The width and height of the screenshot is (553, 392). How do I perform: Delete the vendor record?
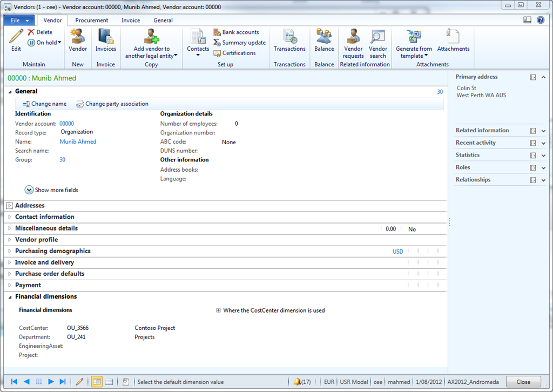coord(40,32)
